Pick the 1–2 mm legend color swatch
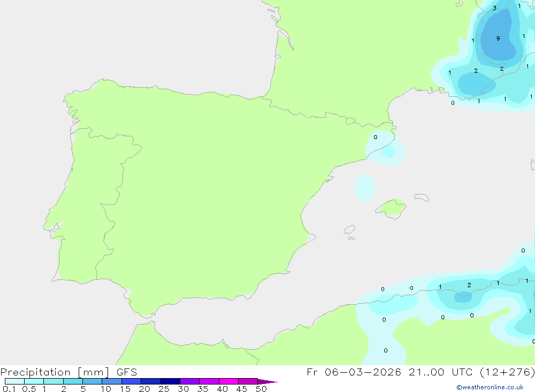The image size is (535, 392). (53, 381)
